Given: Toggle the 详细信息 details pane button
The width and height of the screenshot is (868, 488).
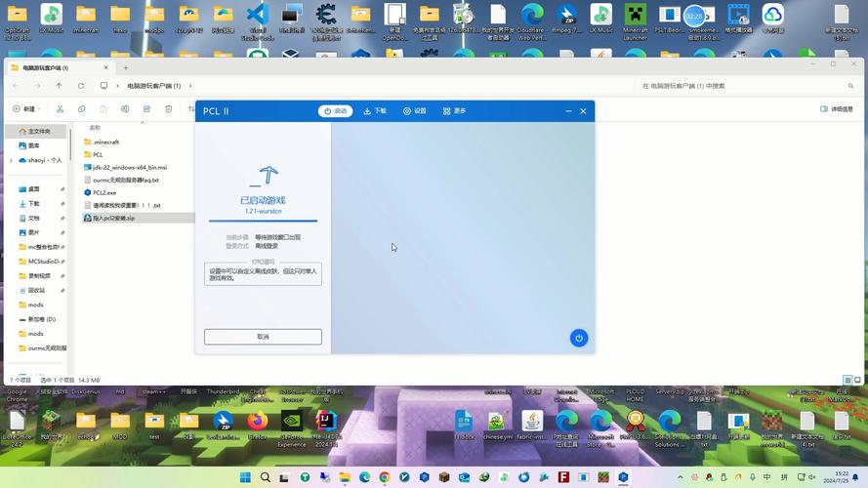Looking at the screenshot, I should (837, 109).
